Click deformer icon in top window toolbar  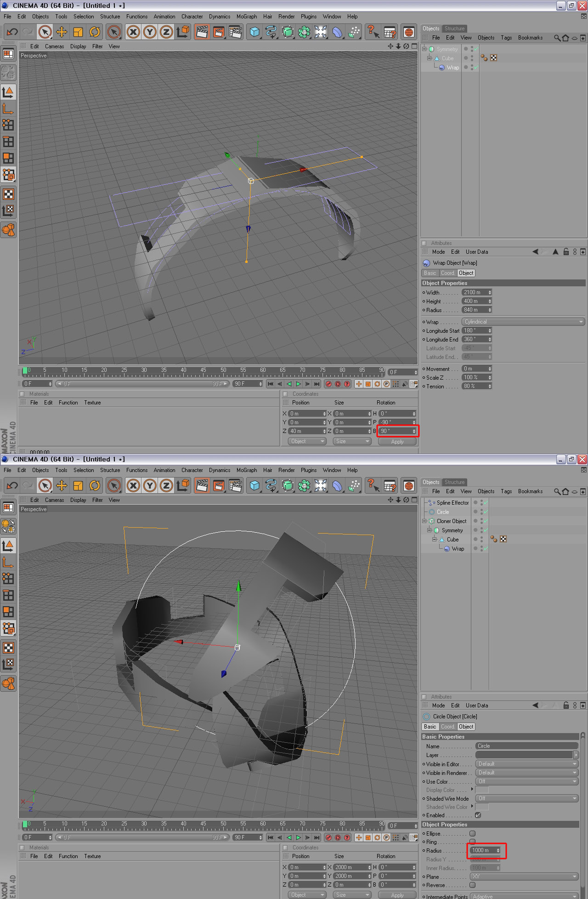coord(337,32)
